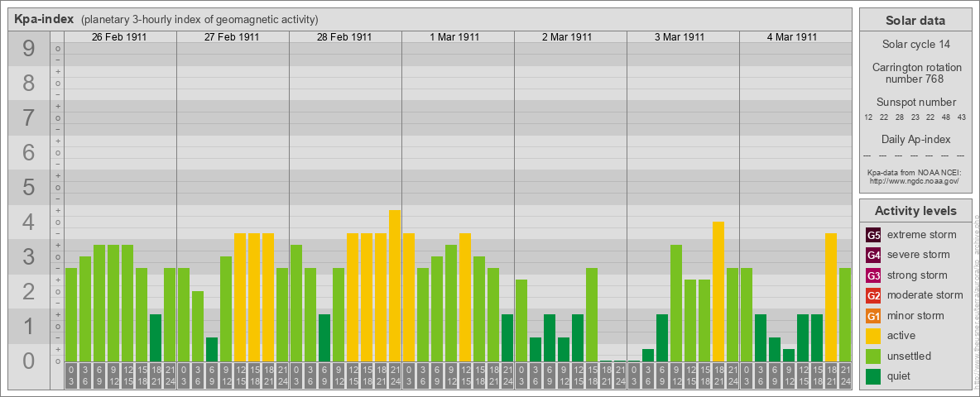Click the G2 moderate storm badge
980x397 pixels.
point(873,295)
